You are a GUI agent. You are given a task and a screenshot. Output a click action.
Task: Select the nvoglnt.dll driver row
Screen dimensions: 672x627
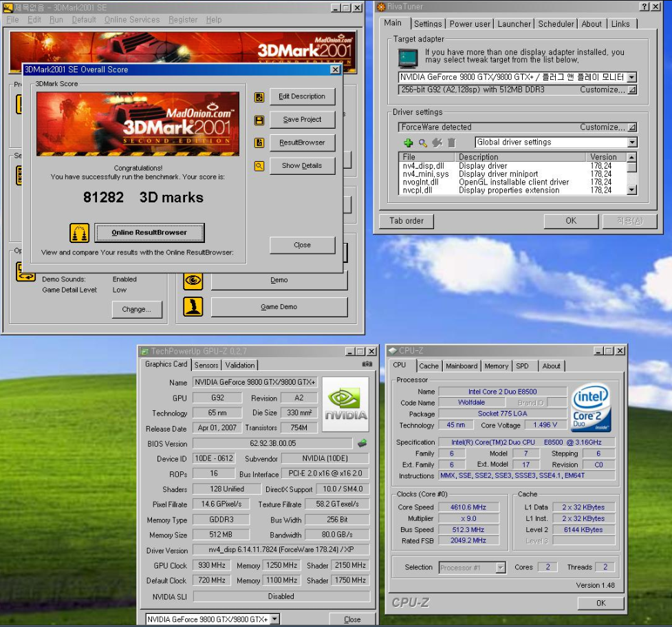coord(512,182)
